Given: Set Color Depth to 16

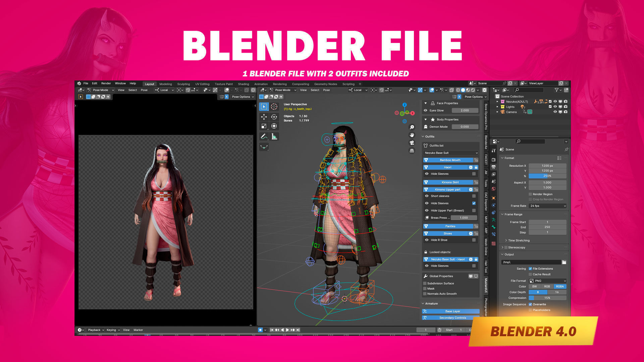Looking at the screenshot, I should [x=557, y=292].
